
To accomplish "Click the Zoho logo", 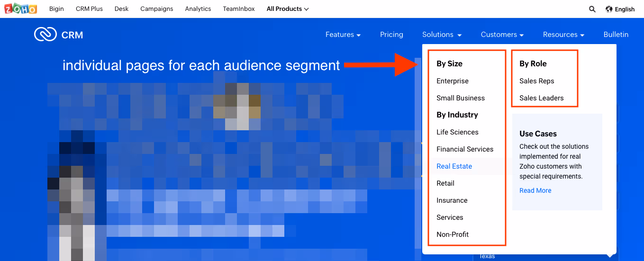I will 20,9.
